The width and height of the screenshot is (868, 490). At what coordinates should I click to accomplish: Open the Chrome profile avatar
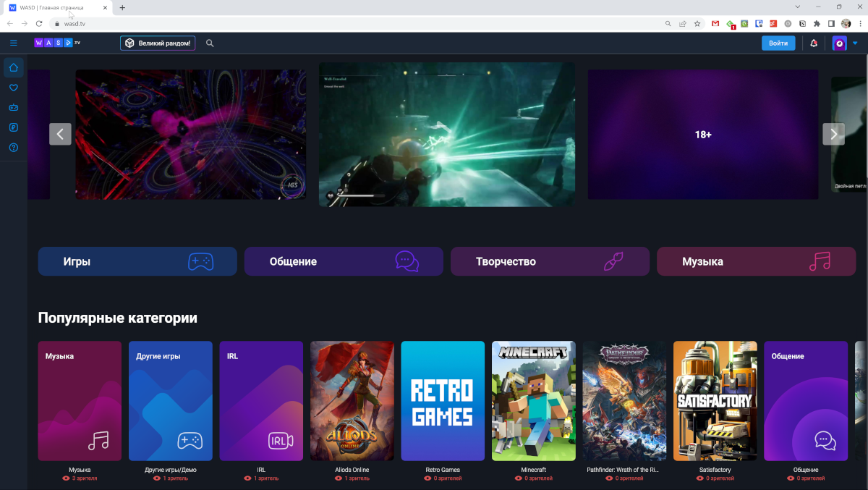(x=846, y=23)
